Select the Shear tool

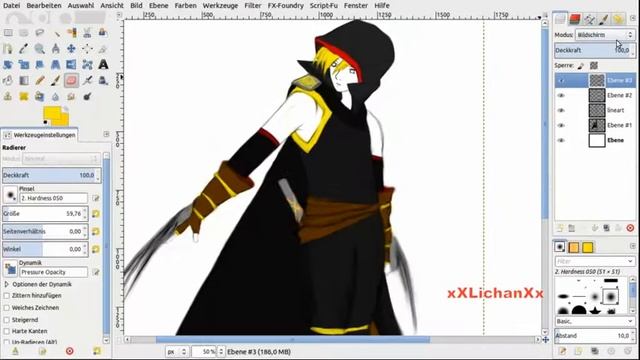[40, 64]
